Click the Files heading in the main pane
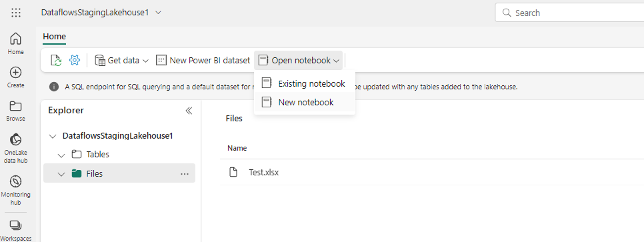This screenshot has height=242, width=644. pos(234,119)
